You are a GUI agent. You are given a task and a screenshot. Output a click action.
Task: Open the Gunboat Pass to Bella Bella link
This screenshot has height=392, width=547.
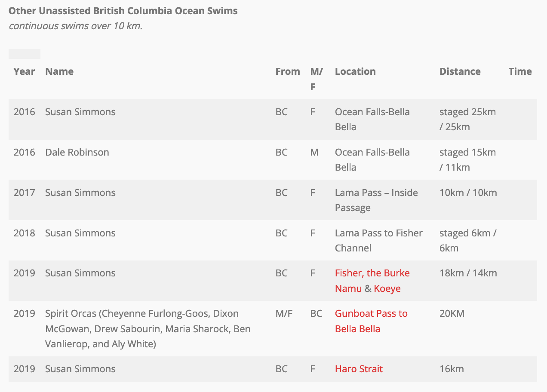point(371,321)
